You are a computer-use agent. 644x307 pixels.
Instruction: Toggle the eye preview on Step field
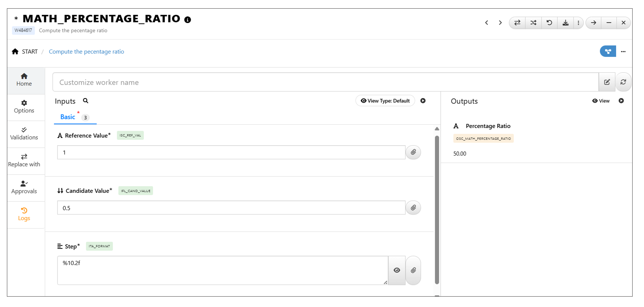[x=397, y=270]
